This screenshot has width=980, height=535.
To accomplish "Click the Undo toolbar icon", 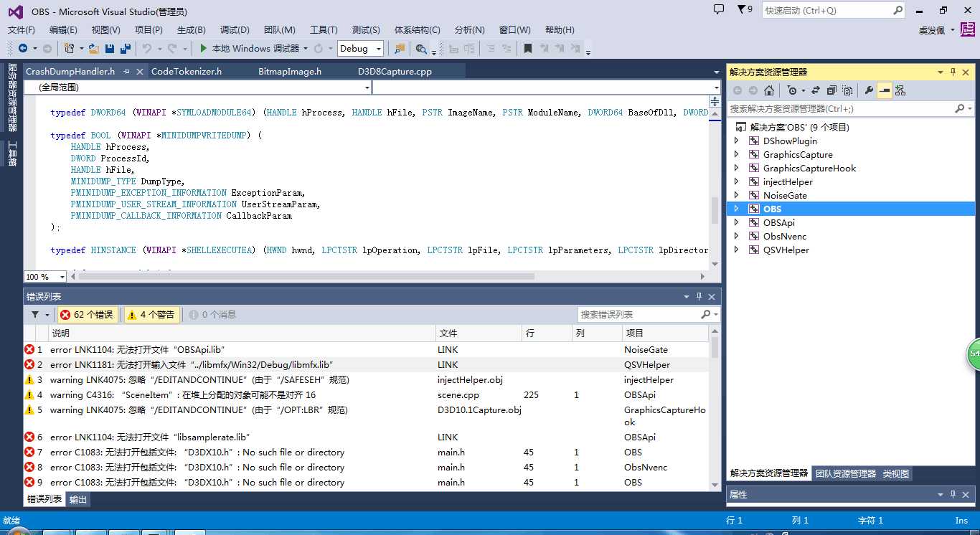I will tap(146, 49).
